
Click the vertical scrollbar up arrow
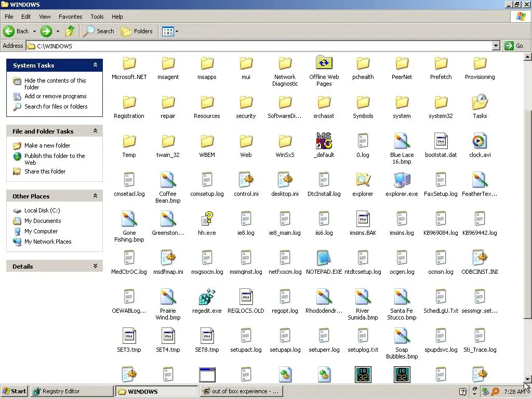528,57
